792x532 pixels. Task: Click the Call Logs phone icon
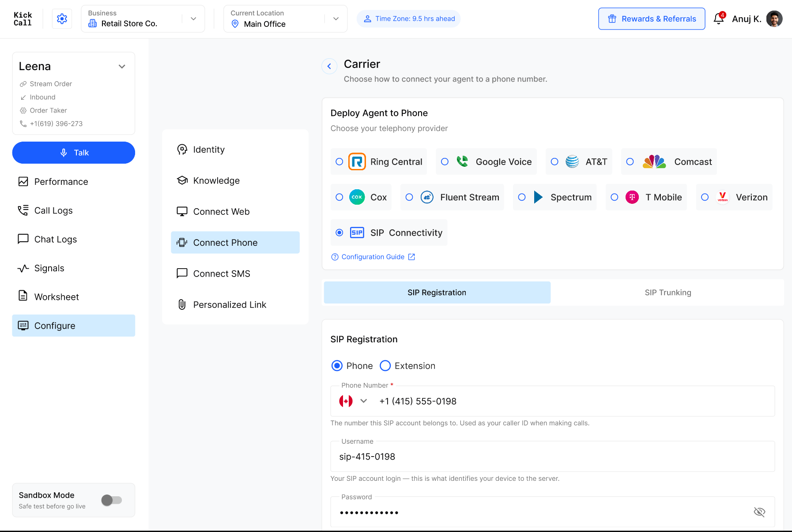tap(23, 210)
